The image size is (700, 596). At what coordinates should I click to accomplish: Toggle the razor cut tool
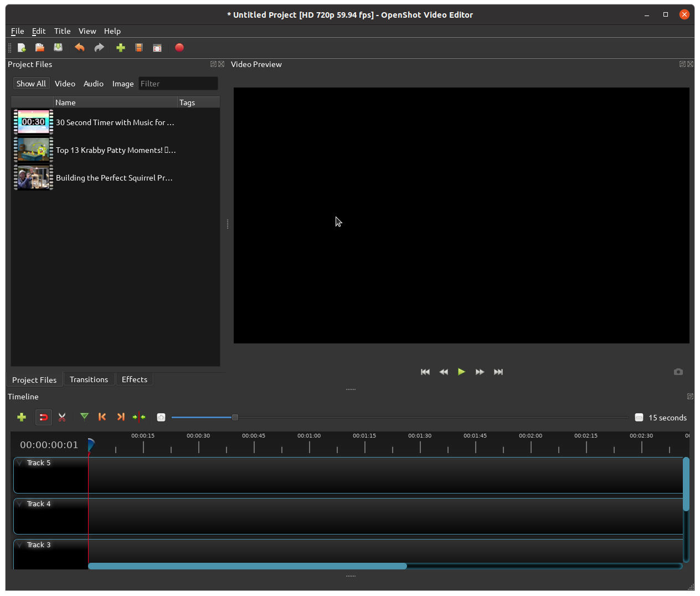(62, 417)
